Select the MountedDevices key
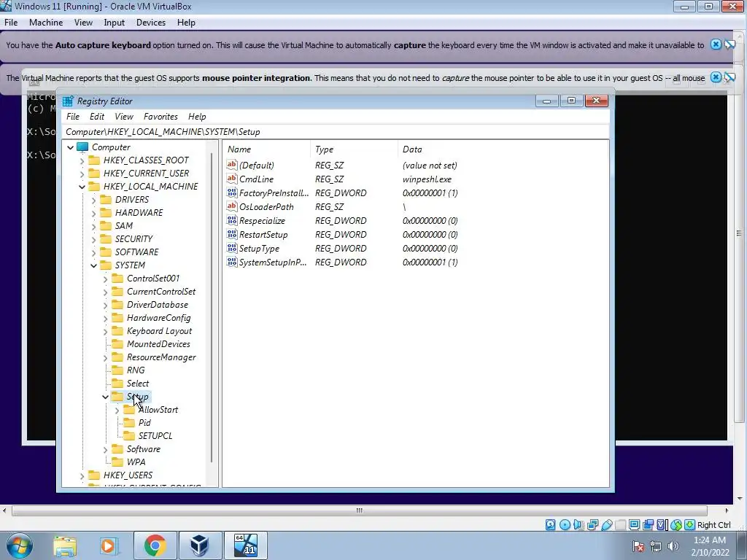The height and width of the screenshot is (560, 747). [x=158, y=344]
